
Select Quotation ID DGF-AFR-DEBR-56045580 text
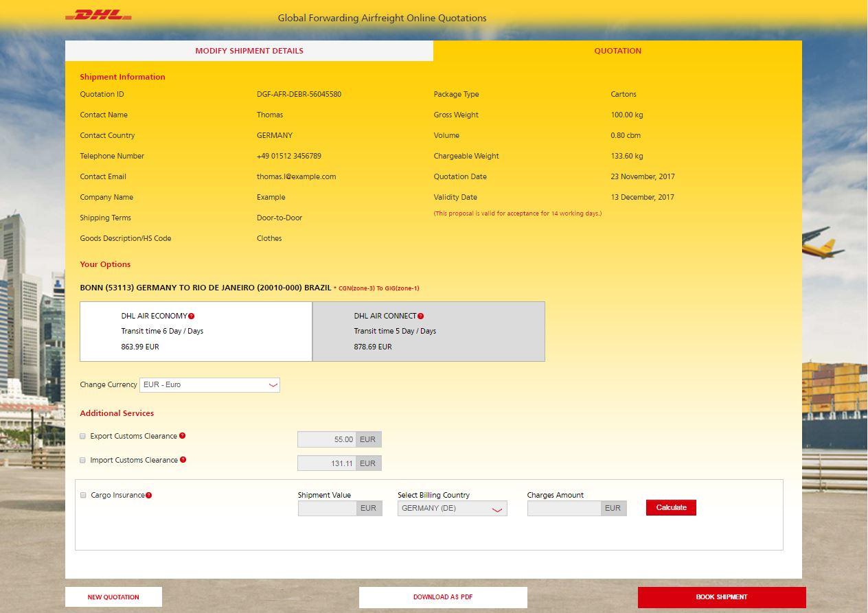[x=299, y=95]
